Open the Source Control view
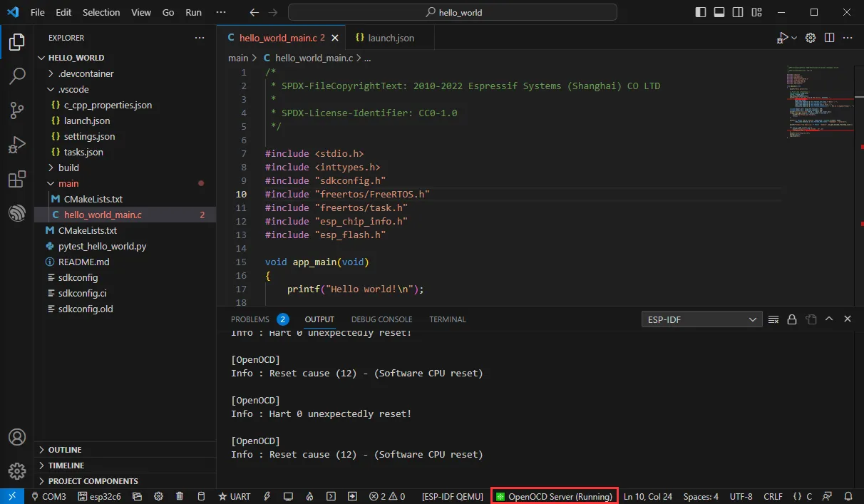Screen dimensions: 864x504 17,110
